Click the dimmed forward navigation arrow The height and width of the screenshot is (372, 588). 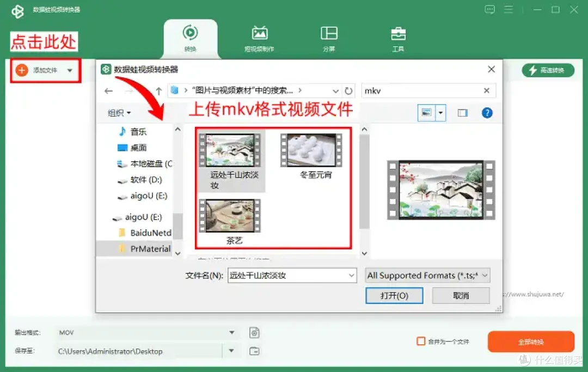click(129, 91)
